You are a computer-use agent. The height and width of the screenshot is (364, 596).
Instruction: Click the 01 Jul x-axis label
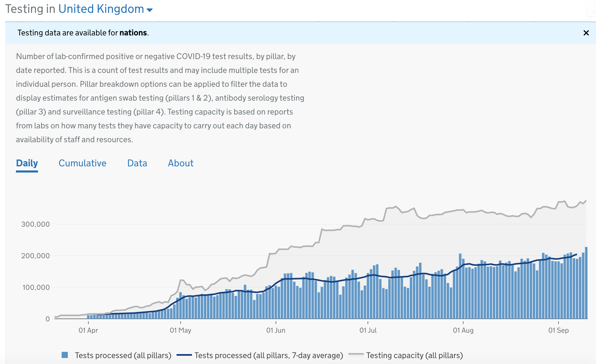point(368,330)
